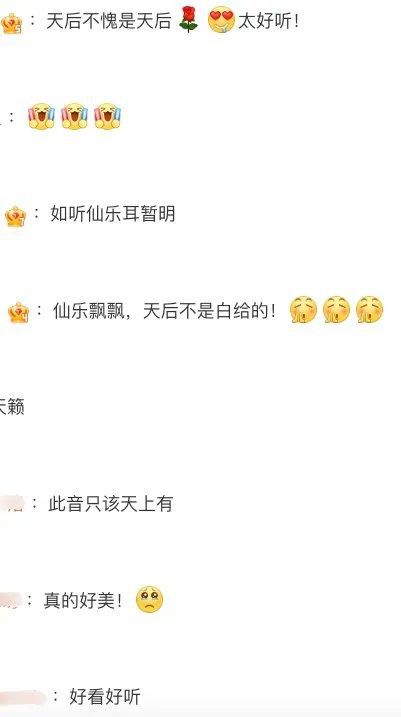Viewport: 401px width, 717px height.
Task: Select the comment text 好看好听
Action: 105,697
